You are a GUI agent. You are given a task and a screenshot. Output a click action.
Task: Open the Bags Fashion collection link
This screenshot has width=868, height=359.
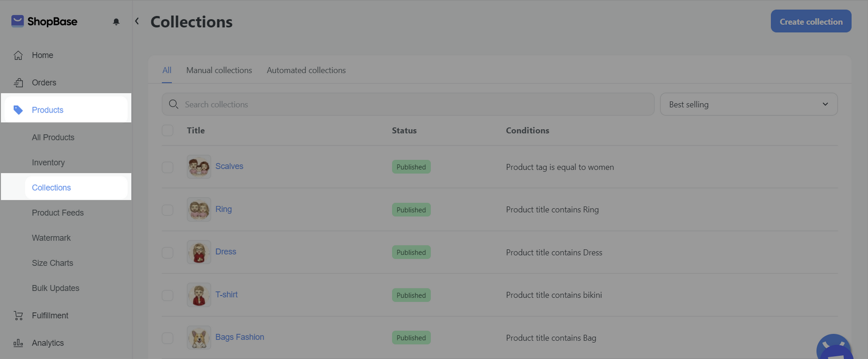[239, 337]
